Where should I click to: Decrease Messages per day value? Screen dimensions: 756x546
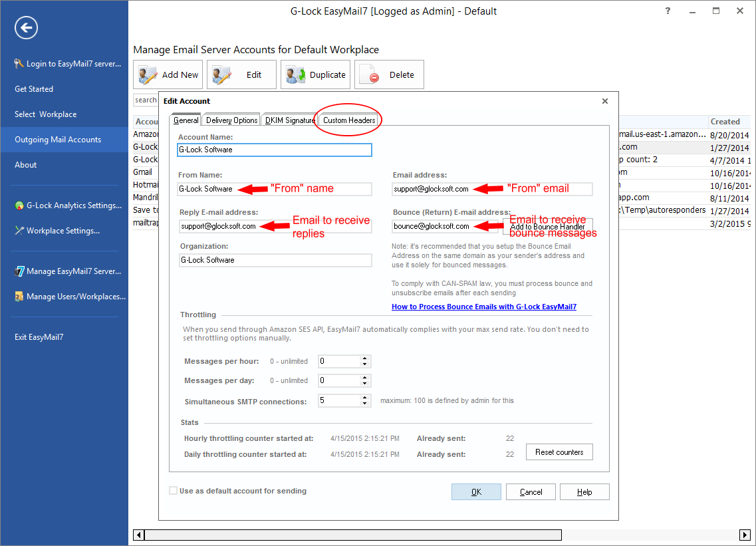tap(364, 384)
